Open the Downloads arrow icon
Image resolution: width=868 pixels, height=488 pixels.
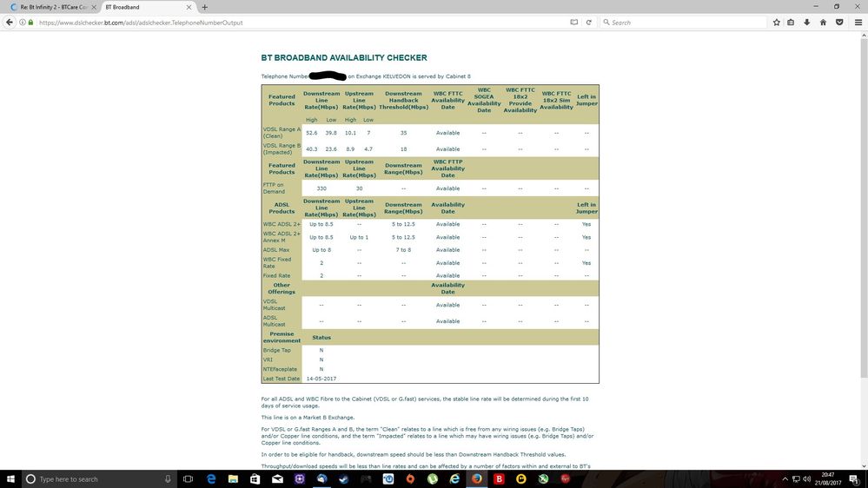(807, 23)
